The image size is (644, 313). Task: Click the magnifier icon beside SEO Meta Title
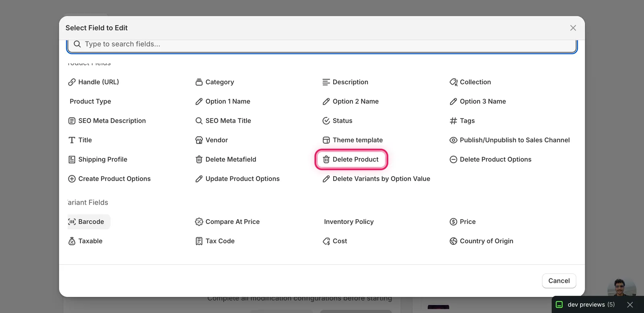[199, 121]
